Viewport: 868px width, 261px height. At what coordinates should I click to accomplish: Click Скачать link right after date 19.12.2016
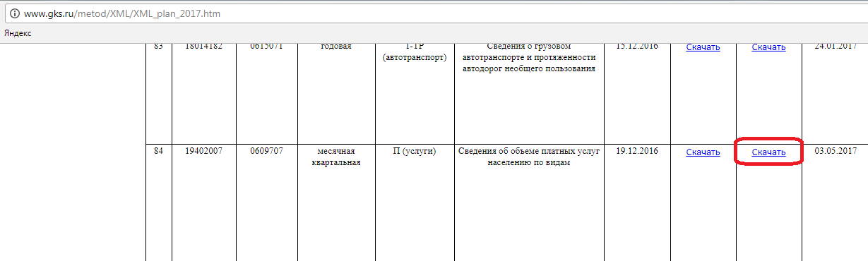pyautogui.click(x=703, y=152)
